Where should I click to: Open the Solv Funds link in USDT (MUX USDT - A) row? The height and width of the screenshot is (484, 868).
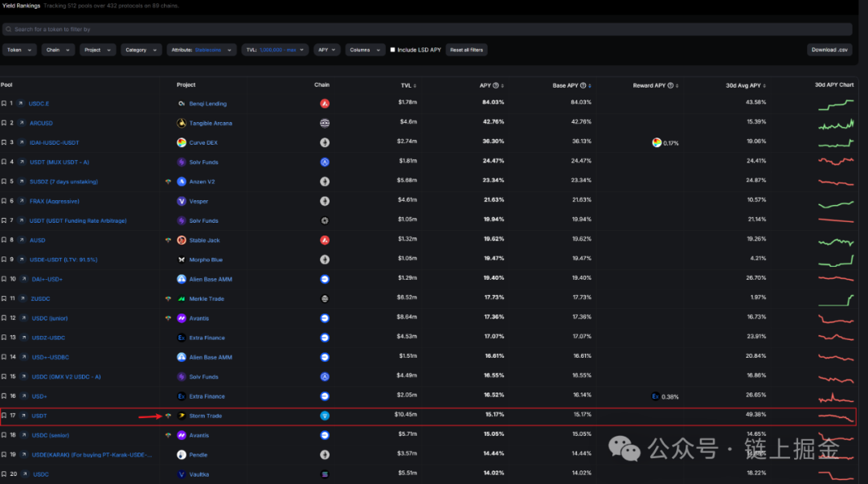(203, 162)
